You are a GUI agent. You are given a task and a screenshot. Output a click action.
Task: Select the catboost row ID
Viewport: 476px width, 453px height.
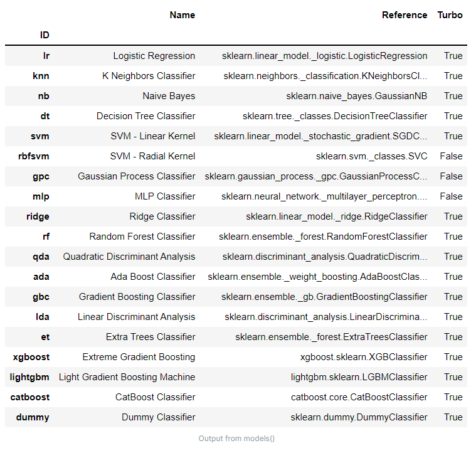(x=29, y=397)
